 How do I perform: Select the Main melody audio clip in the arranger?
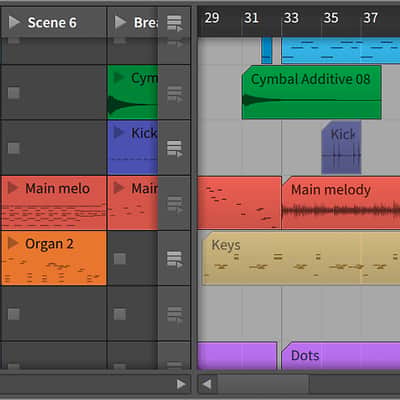[x=341, y=203]
